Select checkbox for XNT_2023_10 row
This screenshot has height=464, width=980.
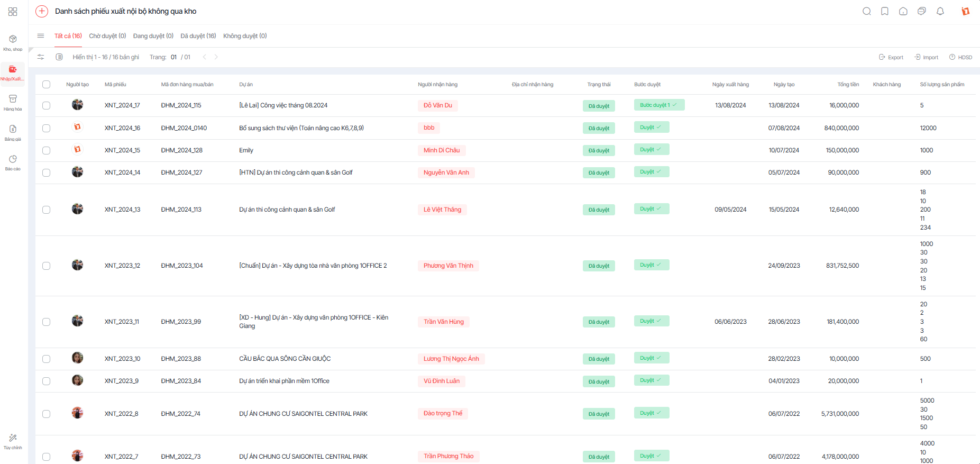pyautogui.click(x=47, y=359)
